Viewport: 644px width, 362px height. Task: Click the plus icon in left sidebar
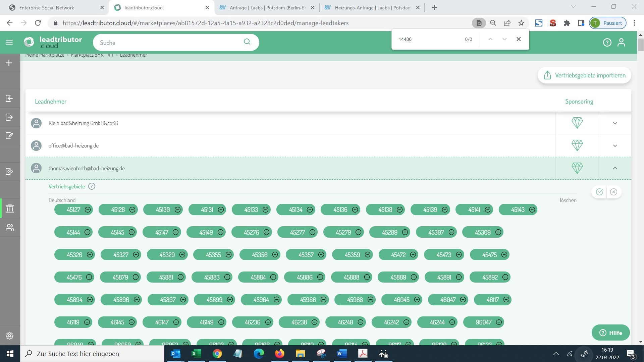tap(9, 63)
